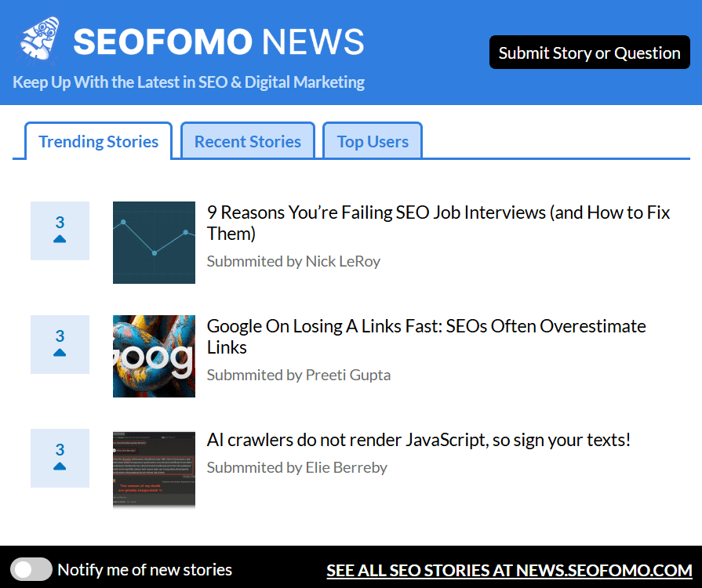This screenshot has height=588, width=702.
Task: Toggle Notify me of new stories switch
Action: coord(31,570)
